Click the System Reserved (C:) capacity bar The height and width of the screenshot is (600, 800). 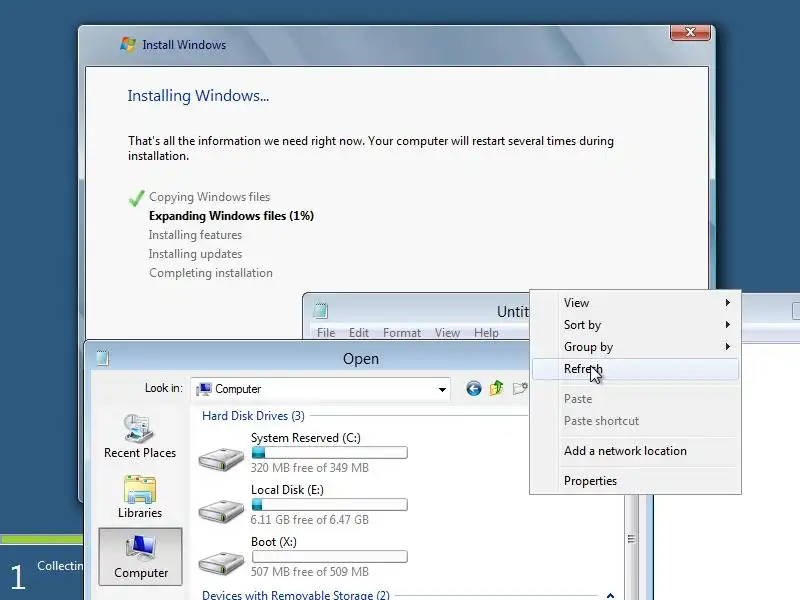tap(330, 453)
